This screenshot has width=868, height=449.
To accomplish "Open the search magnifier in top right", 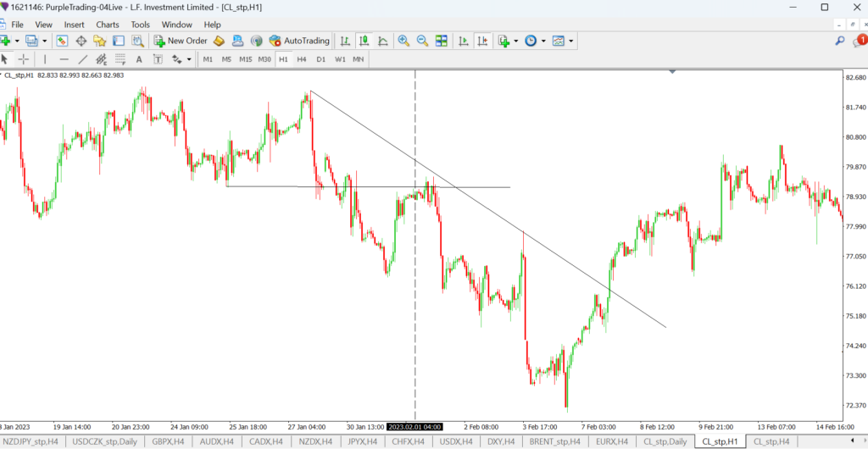I will tap(840, 41).
